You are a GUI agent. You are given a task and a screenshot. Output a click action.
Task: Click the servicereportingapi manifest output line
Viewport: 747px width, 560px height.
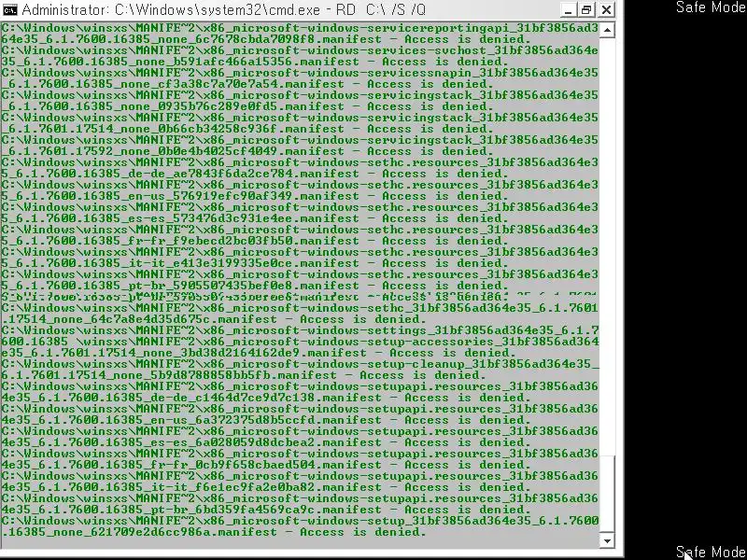(x=299, y=34)
